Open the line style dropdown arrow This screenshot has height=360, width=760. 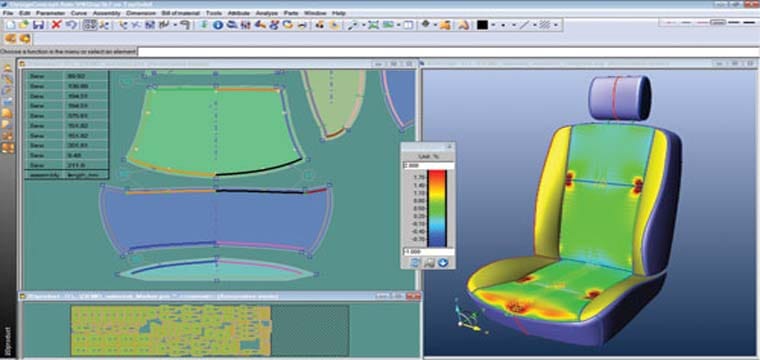coord(535,25)
